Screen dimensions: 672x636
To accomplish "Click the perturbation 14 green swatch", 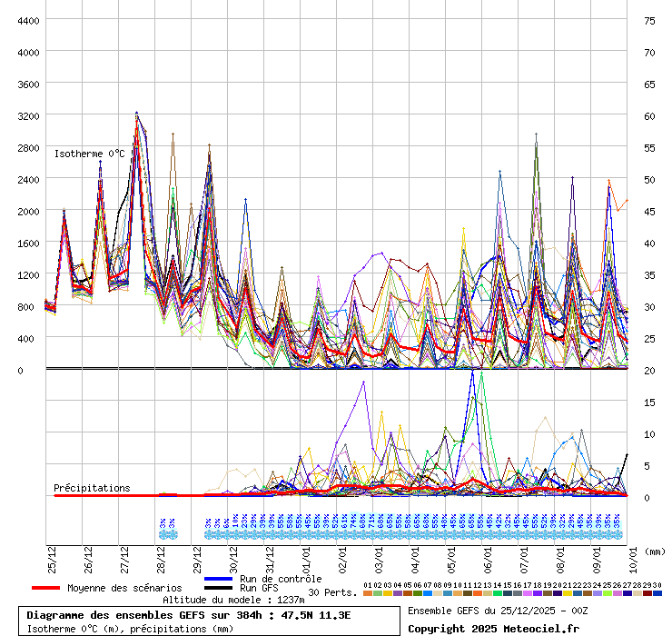I will tap(498, 593).
